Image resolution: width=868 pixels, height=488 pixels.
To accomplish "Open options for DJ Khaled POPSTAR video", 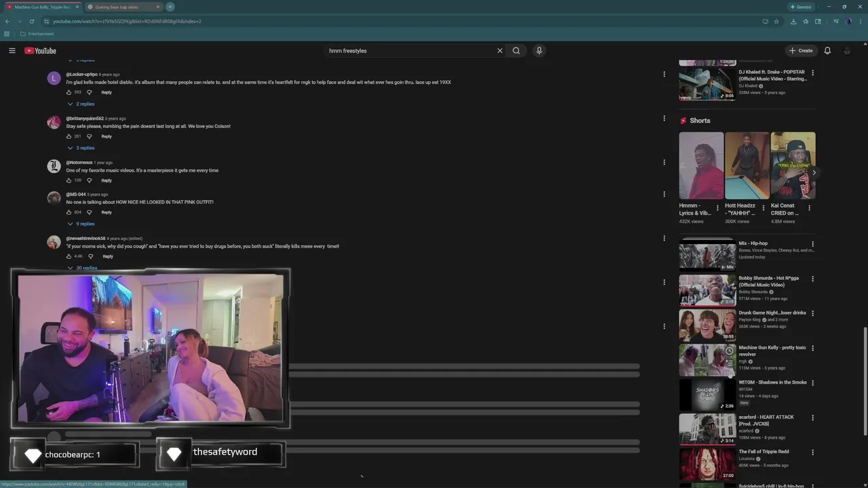I will [812, 73].
